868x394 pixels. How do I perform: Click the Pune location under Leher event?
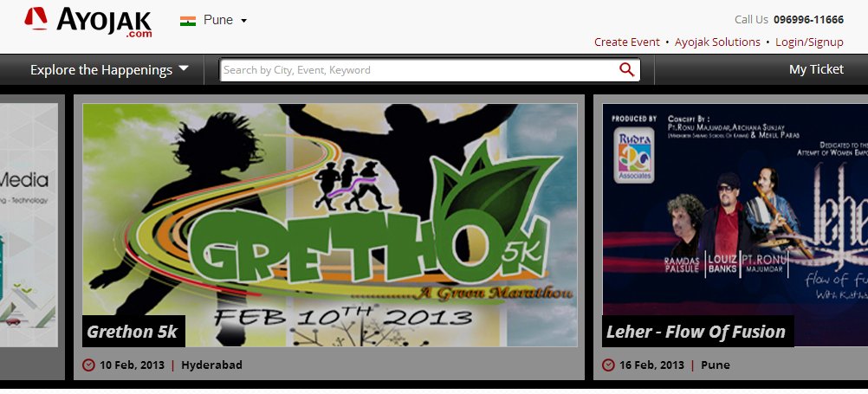pyautogui.click(x=716, y=365)
